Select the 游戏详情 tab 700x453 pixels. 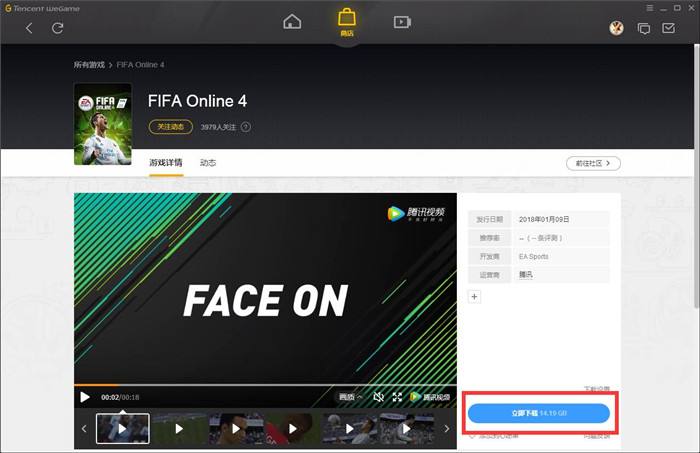(166, 163)
